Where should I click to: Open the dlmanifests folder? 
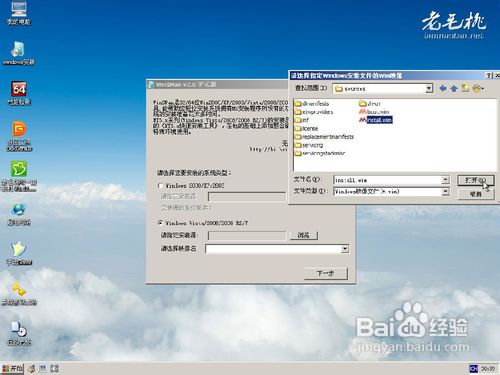pos(312,104)
